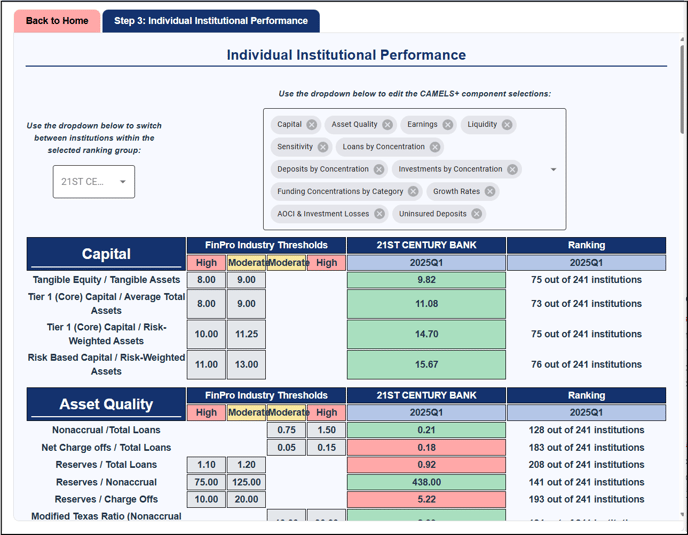Screen dimensions: 688x535
Task: Click 183 out of 241 institutions ranking
Action: 586,448
